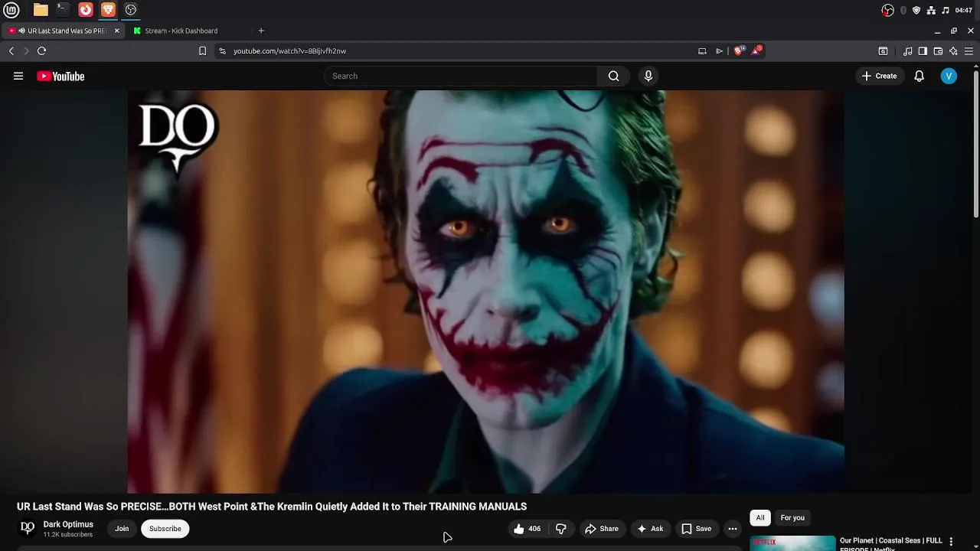
Task: Close the UR Last Stand tab
Action: (x=116, y=31)
